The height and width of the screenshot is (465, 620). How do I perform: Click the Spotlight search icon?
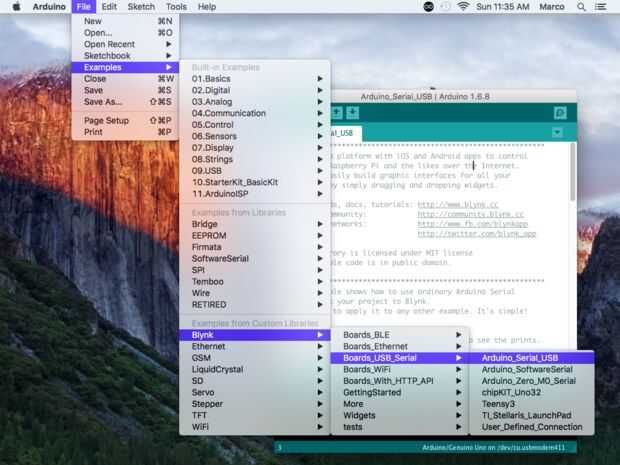pos(581,7)
